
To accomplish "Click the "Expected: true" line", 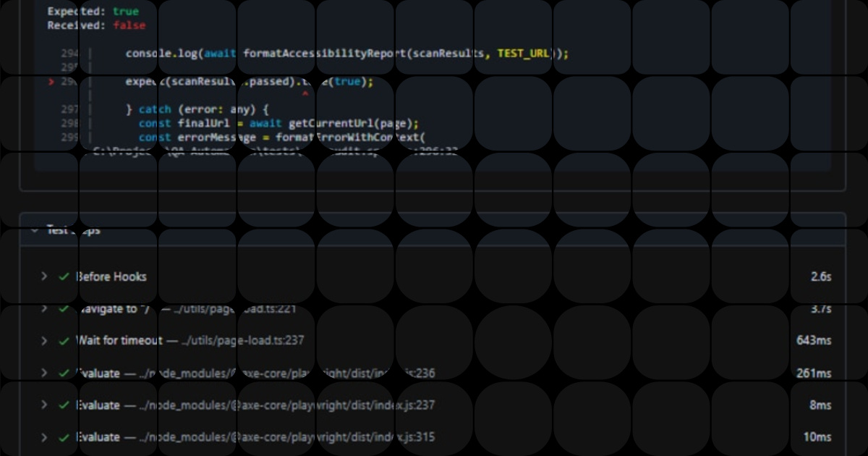I will [93, 12].
